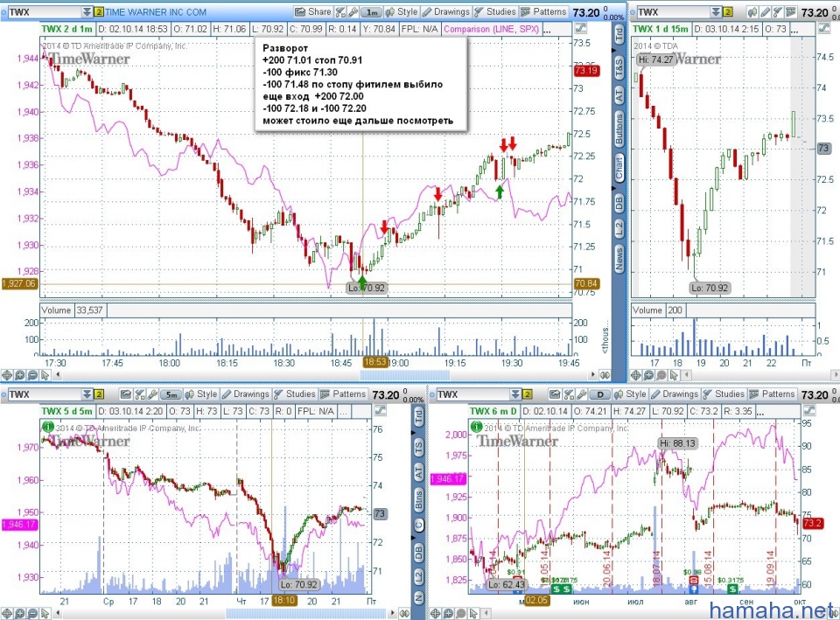Screen dimensions: 840x620
Task: Open Share menu in TWX 1m chart
Action: 313,11
